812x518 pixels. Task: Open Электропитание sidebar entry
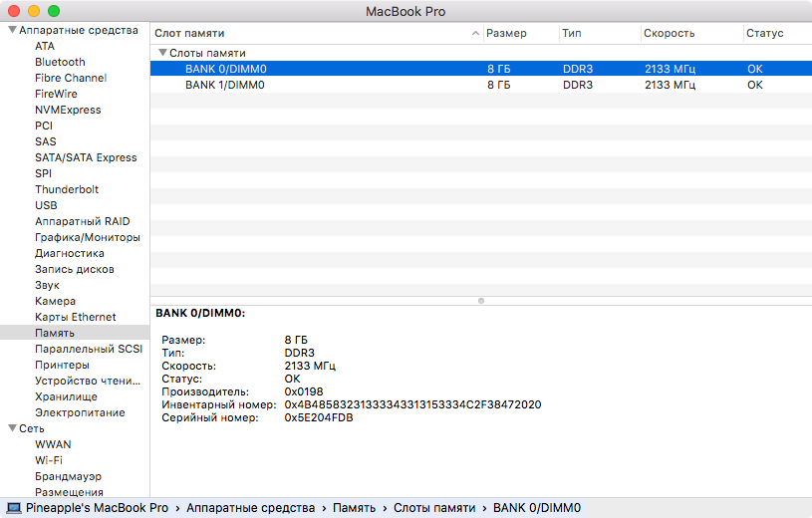point(80,412)
